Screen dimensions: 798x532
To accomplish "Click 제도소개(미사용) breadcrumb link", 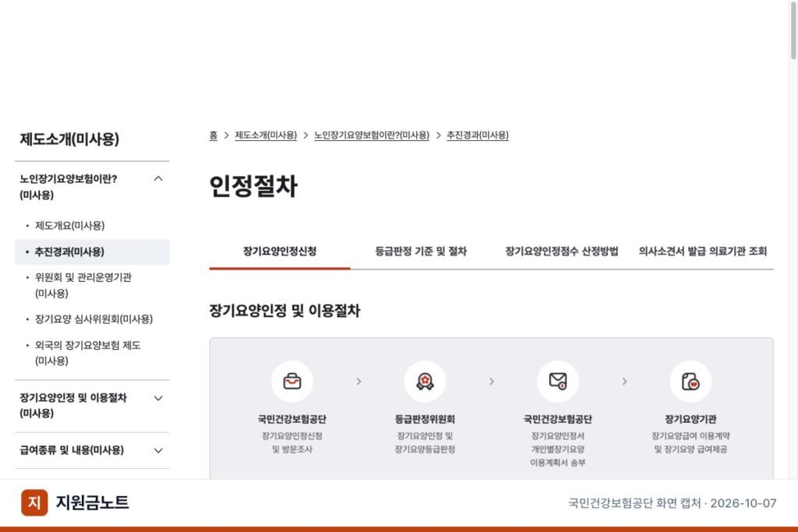I will 266,136.
